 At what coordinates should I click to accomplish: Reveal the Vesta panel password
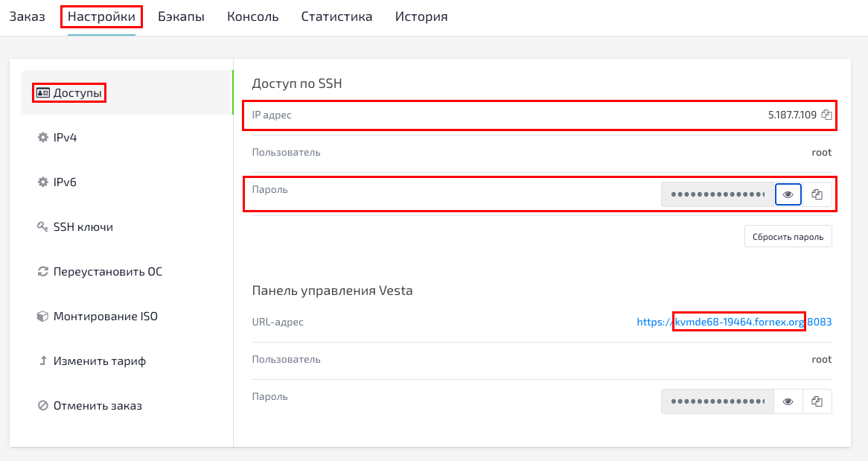click(x=788, y=401)
